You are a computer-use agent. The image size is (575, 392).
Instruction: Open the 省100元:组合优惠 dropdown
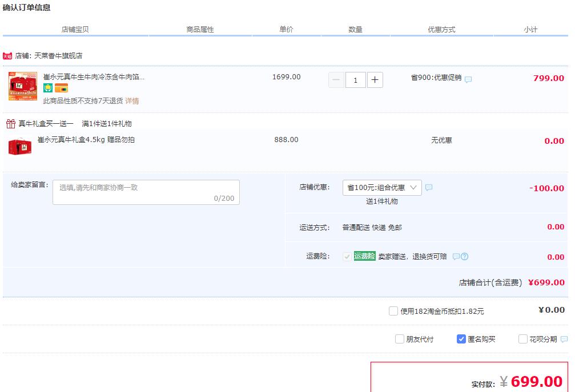coord(382,188)
